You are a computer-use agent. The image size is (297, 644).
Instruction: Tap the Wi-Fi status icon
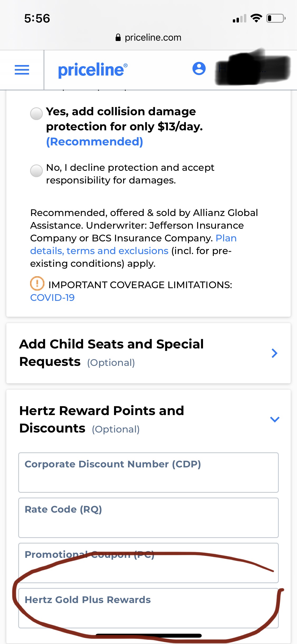pyautogui.click(x=256, y=18)
